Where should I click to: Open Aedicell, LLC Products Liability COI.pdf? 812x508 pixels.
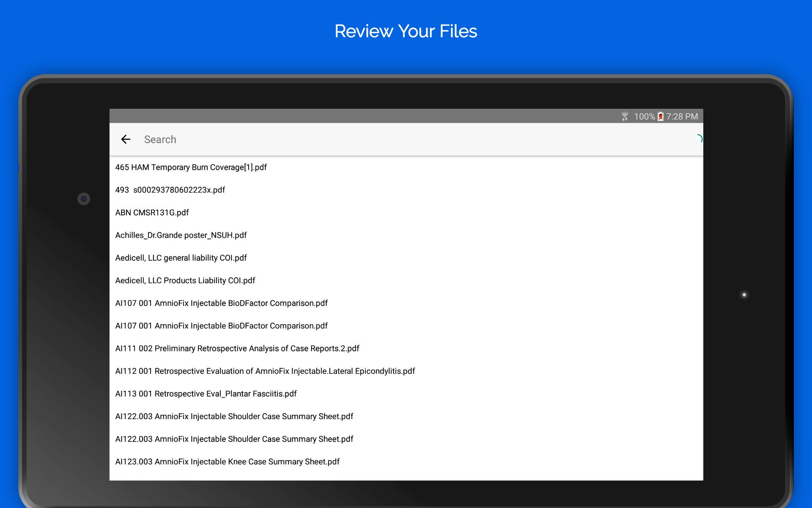[406, 281]
